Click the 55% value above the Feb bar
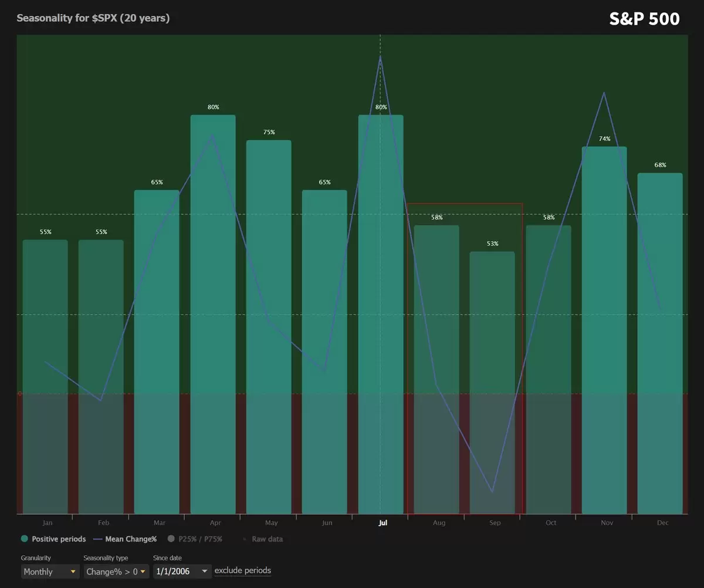The image size is (704, 588). [101, 232]
